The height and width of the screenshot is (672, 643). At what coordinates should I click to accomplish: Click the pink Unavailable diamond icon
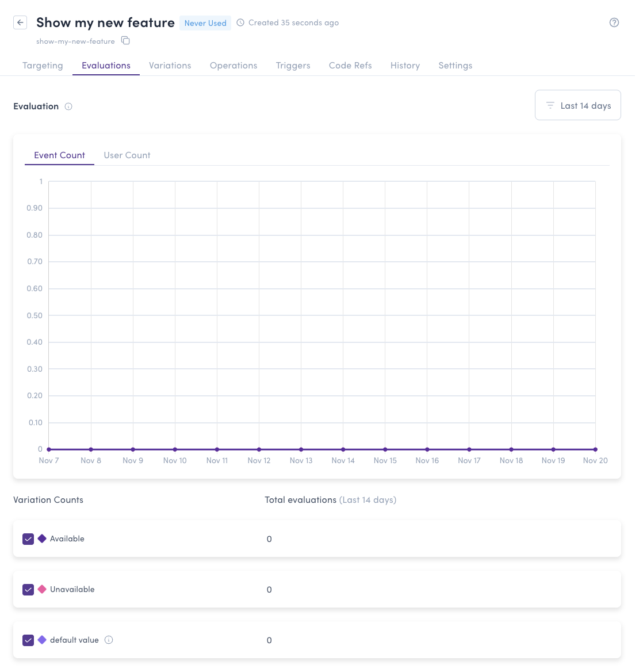pyautogui.click(x=42, y=589)
